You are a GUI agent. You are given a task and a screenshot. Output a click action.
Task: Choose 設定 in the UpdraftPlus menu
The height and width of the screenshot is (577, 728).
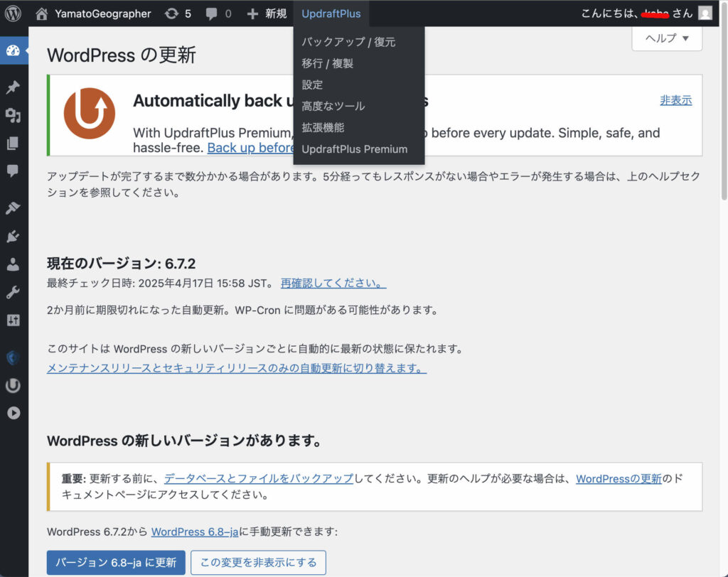[313, 85]
